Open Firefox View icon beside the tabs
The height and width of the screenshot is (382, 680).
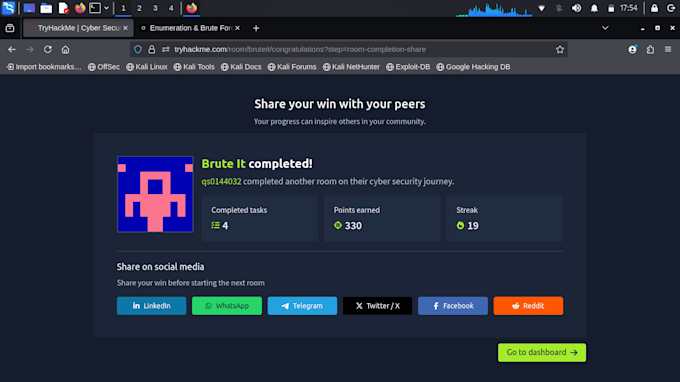(x=10, y=28)
